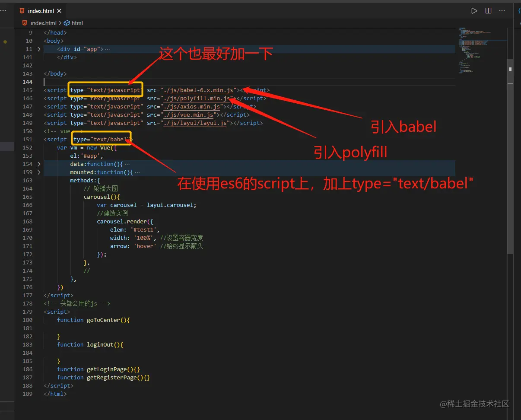Click the </html> closing tag

pyautogui.click(x=55, y=394)
